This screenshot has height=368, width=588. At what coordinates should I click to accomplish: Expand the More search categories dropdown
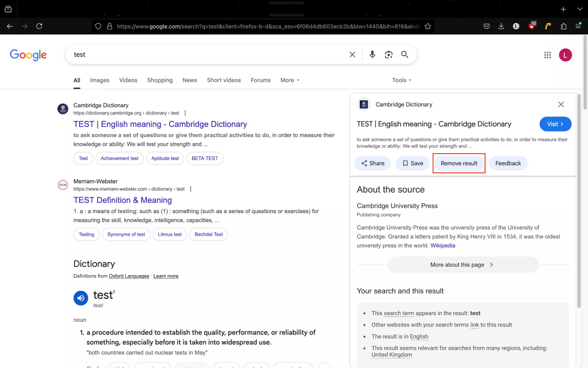290,80
